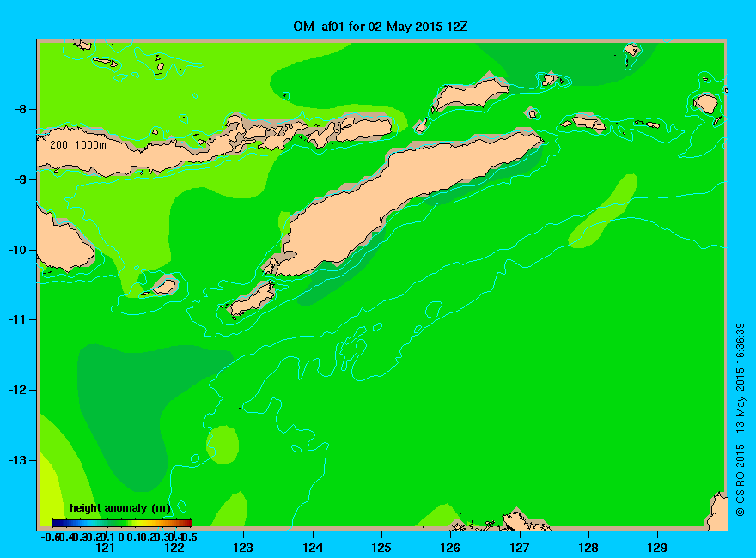Click longitude label 122
Viewport: 756px width, 558px height.
tap(174, 548)
